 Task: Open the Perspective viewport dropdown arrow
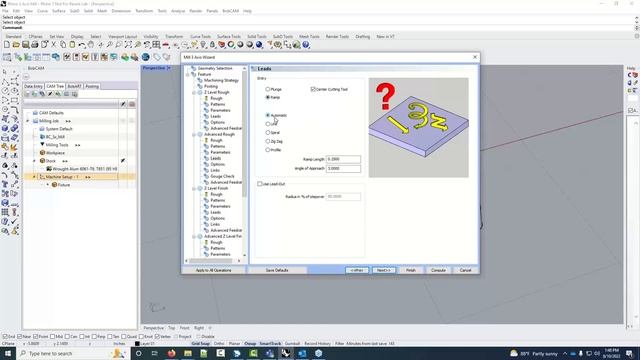169,68
